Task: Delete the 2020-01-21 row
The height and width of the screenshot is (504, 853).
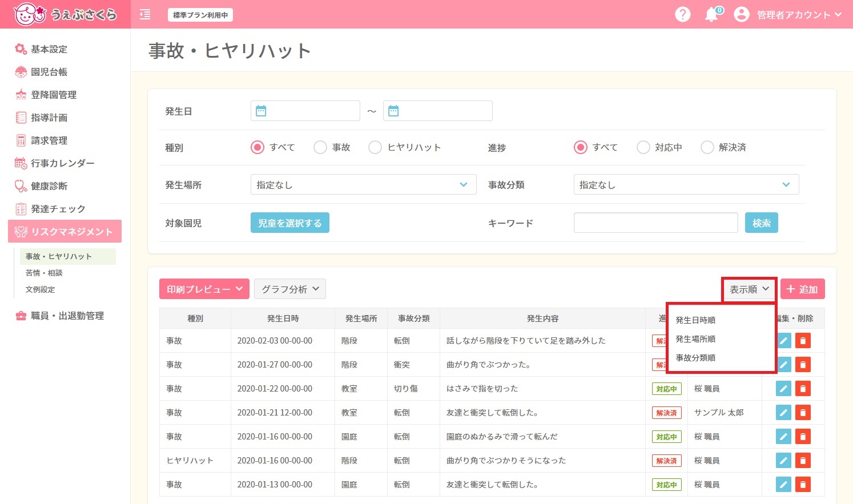Action: (x=803, y=413)
